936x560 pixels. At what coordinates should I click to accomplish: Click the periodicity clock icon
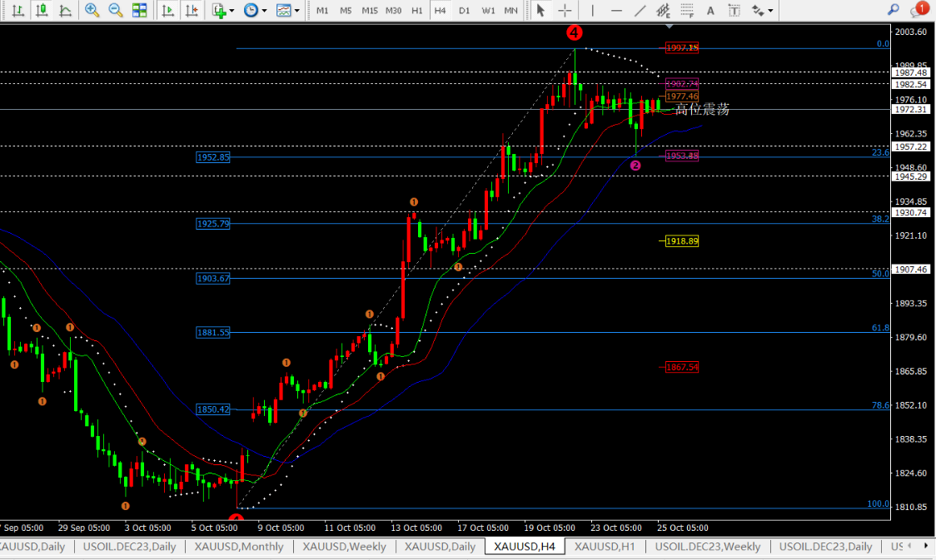click(251, 10)
